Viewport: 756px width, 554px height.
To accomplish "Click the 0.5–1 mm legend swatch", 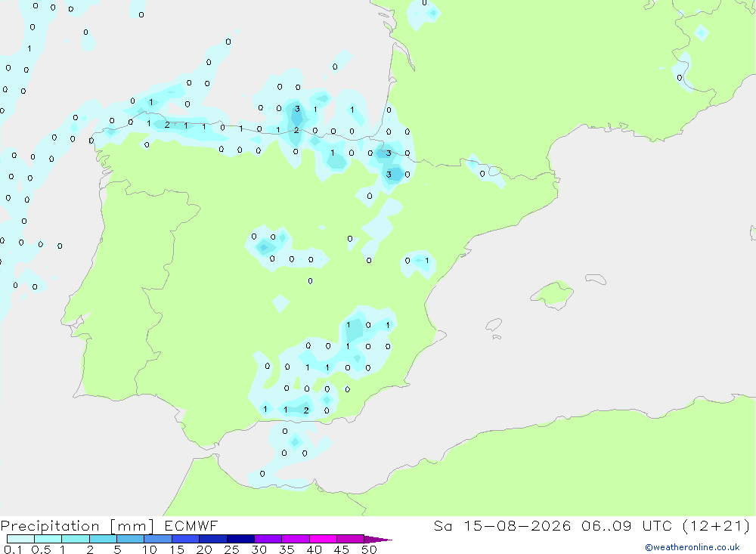I will [x=48, y=539].
